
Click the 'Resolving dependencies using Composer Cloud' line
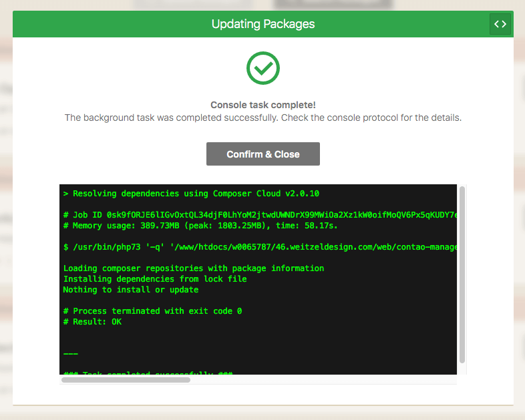coord(191,194)
